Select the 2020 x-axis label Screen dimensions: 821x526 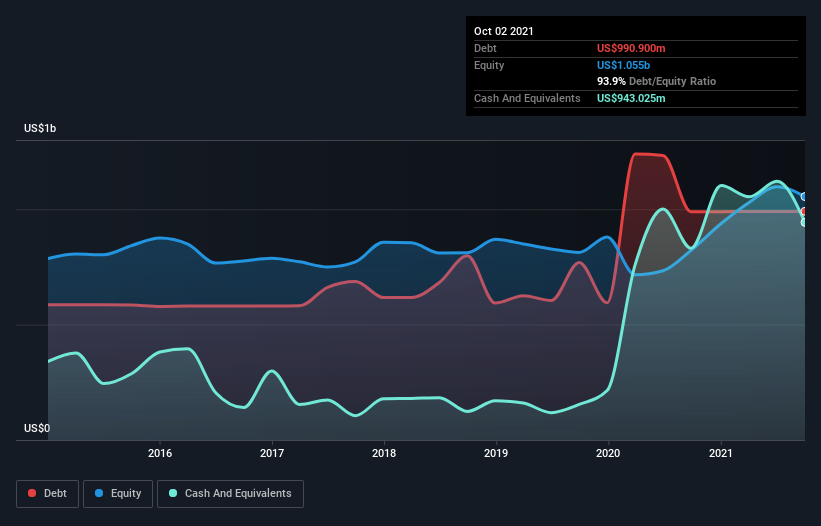608,453
